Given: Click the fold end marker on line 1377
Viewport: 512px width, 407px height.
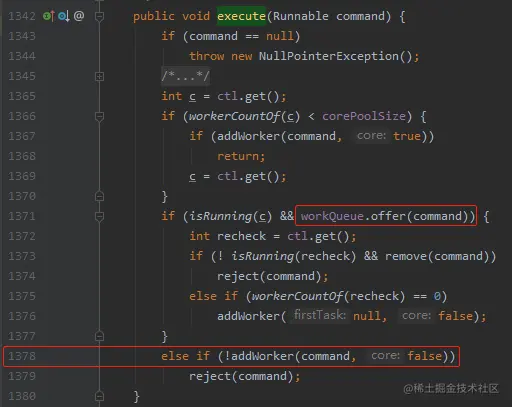Looking at the screenshot, I should pos(99,336).
